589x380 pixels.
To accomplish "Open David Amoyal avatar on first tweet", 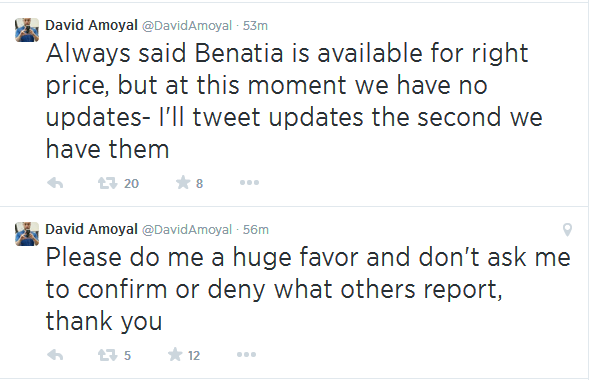I will pyautogui.click(x=27, y=30).
